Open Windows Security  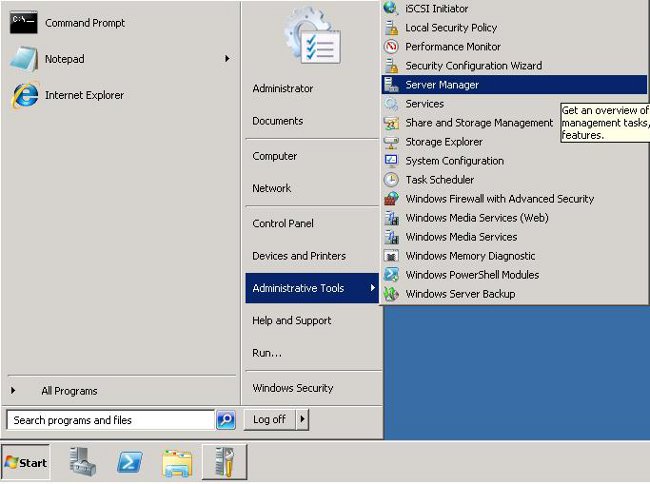click(293, 388)
